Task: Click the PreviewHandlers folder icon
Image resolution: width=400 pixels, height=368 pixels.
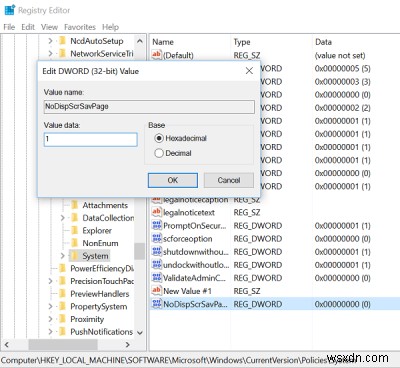Action: (62, 294)
